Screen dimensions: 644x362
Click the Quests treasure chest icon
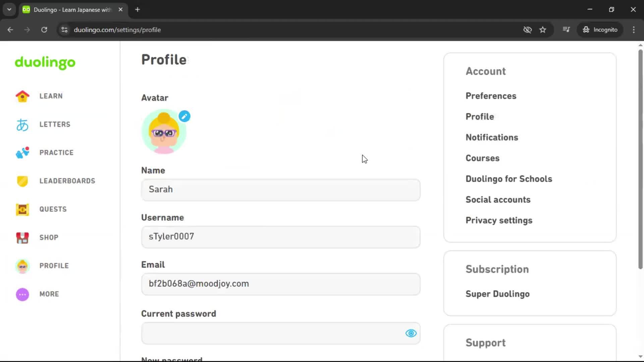[22, 209]
